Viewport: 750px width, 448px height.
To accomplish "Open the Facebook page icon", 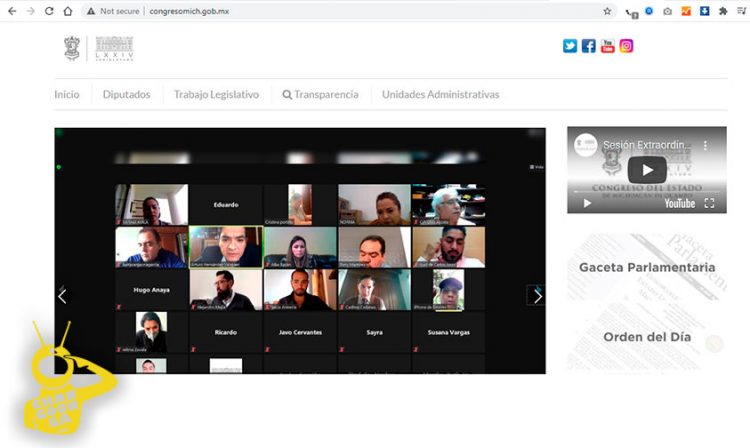I will point(589,46).
